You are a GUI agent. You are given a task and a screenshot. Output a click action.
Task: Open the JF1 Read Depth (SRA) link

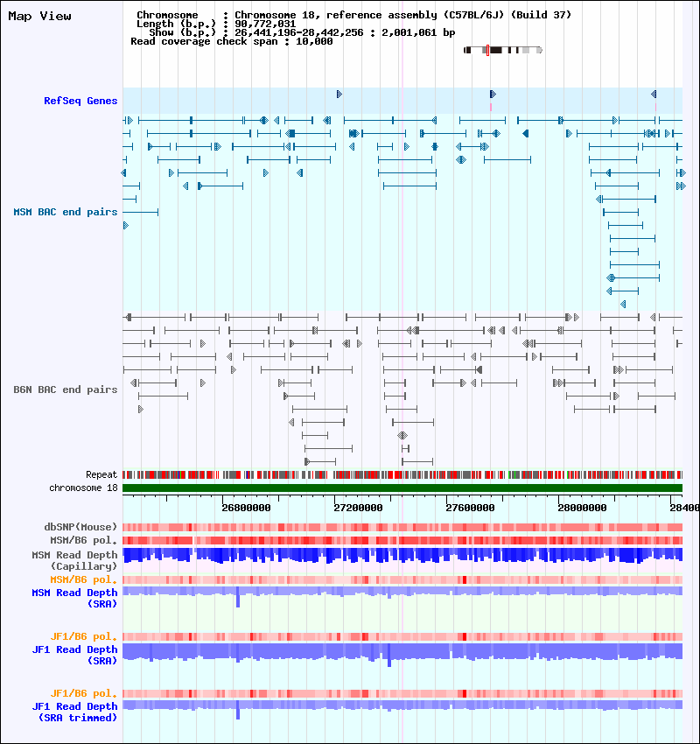[x=74, y=655]
